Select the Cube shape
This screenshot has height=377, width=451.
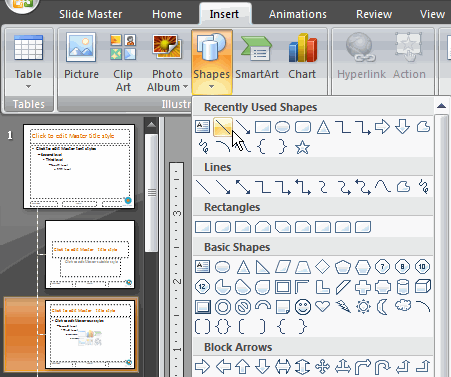(x=423, y=287)
